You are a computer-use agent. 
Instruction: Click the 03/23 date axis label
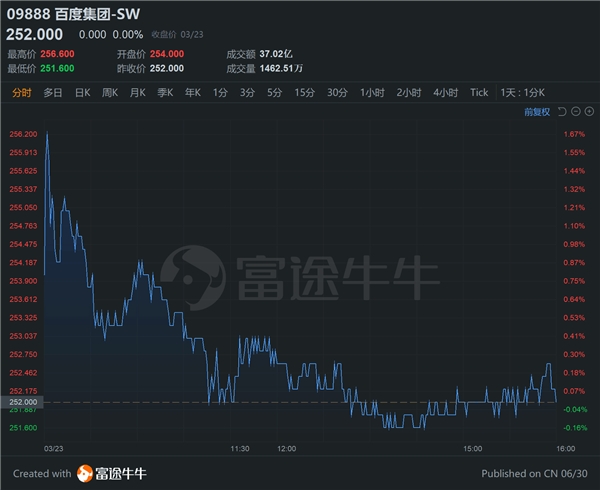[x=54, y=449]
